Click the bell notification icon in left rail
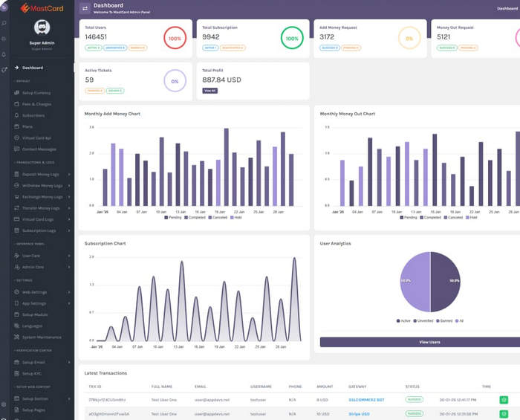The height and width of the screenshot is (420, 520). coord(4,54)
